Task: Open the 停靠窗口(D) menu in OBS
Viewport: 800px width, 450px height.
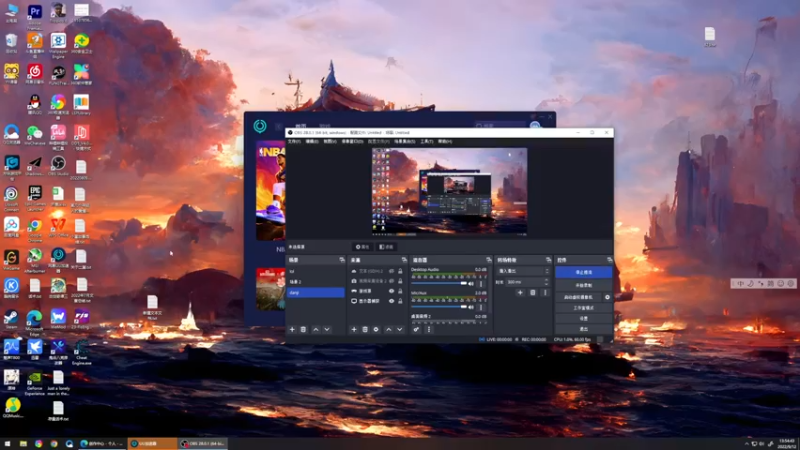Action: point(352,141)
